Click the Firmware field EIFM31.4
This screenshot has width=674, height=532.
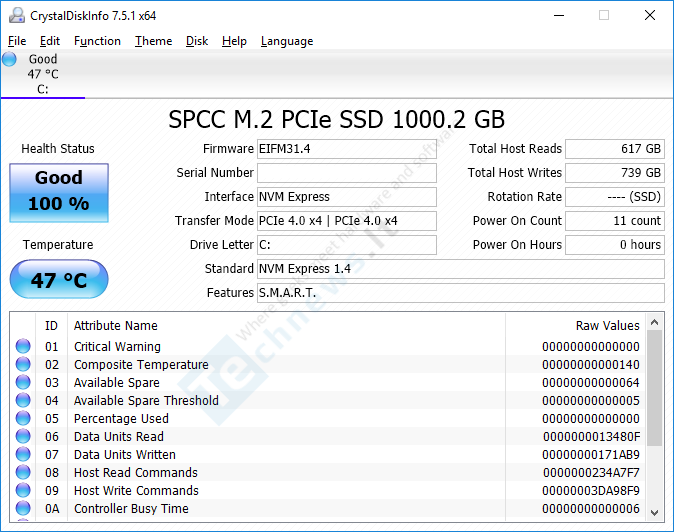pos(347,149)
